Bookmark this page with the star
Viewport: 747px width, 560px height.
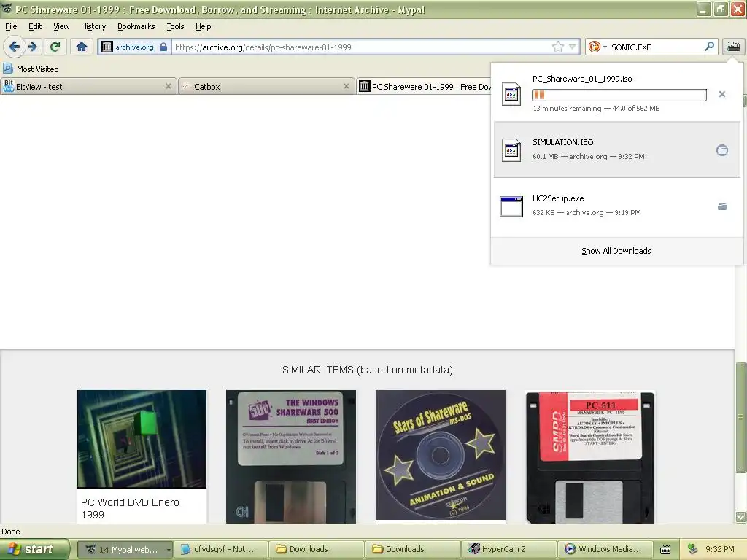pyautogui.click(x=558, y=47)
